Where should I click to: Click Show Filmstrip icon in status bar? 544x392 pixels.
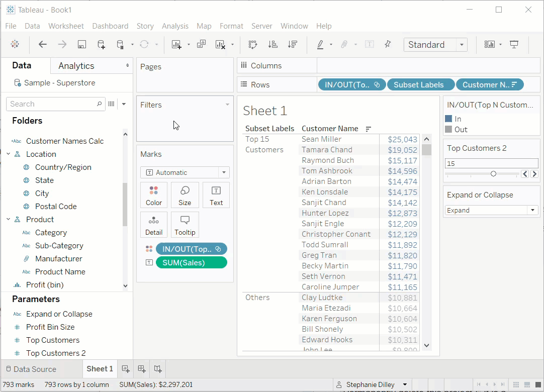[x=527, y=384]
